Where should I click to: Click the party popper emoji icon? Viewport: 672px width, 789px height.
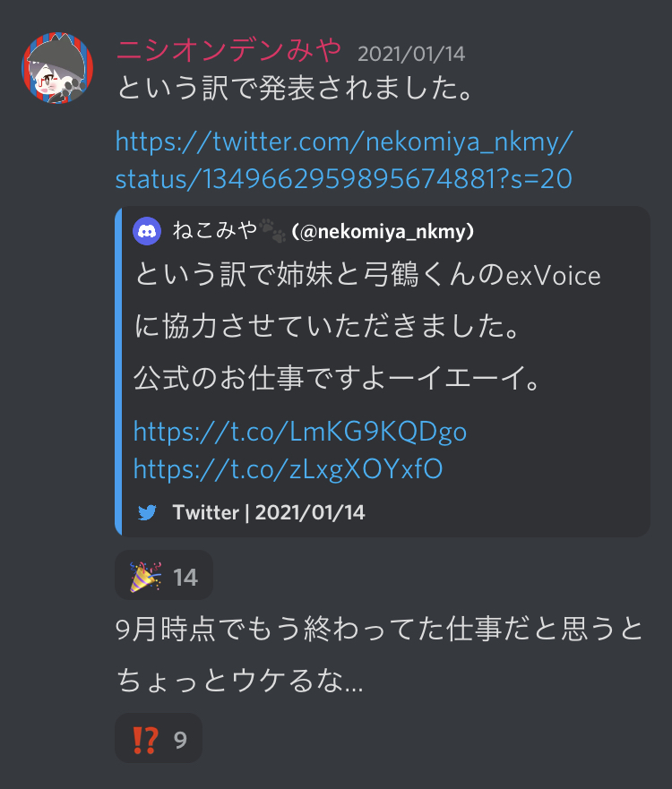145,577
